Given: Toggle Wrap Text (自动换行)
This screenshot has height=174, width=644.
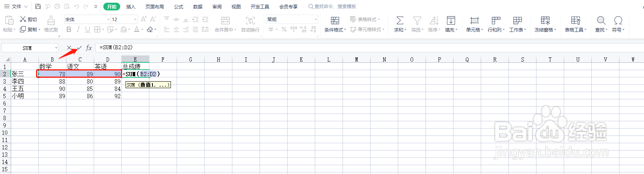Looking at the screenshot, I should 250,23.
